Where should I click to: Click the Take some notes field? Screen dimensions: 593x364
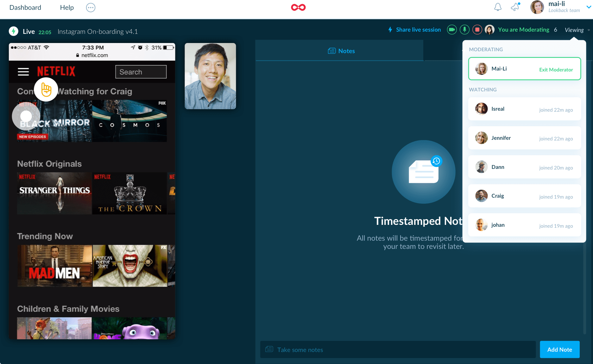tap(398, 350)
